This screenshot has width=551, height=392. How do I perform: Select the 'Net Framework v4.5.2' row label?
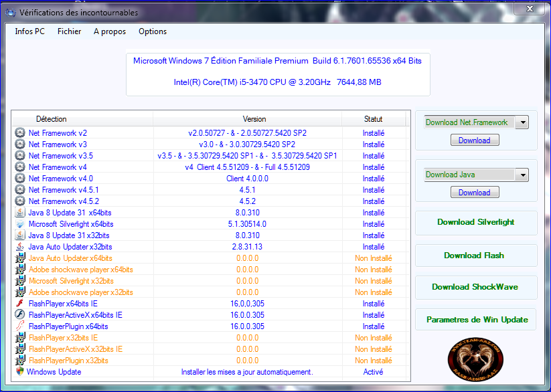click(64, 201)
